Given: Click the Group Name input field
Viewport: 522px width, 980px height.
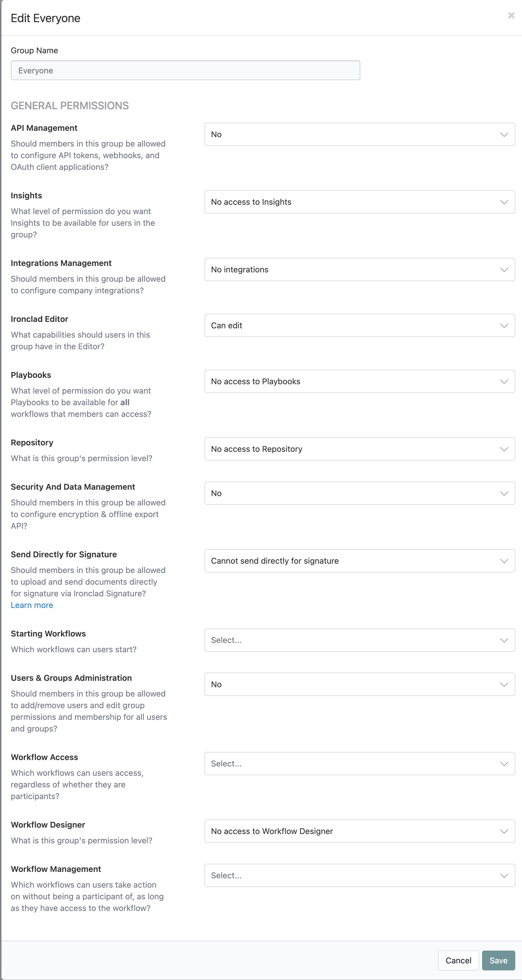Looking at the screenshot, I should 185,70.
